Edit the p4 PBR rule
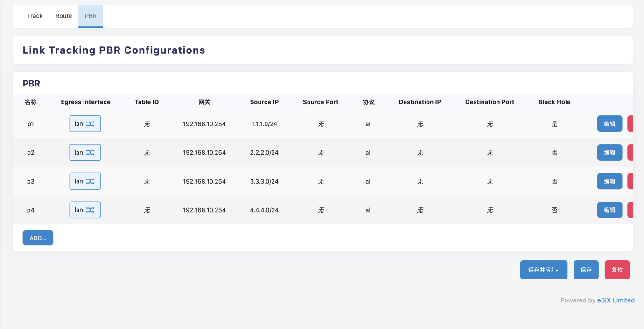Image resolution: width=644 pixels, height=329 pixels. coord(609,210)
